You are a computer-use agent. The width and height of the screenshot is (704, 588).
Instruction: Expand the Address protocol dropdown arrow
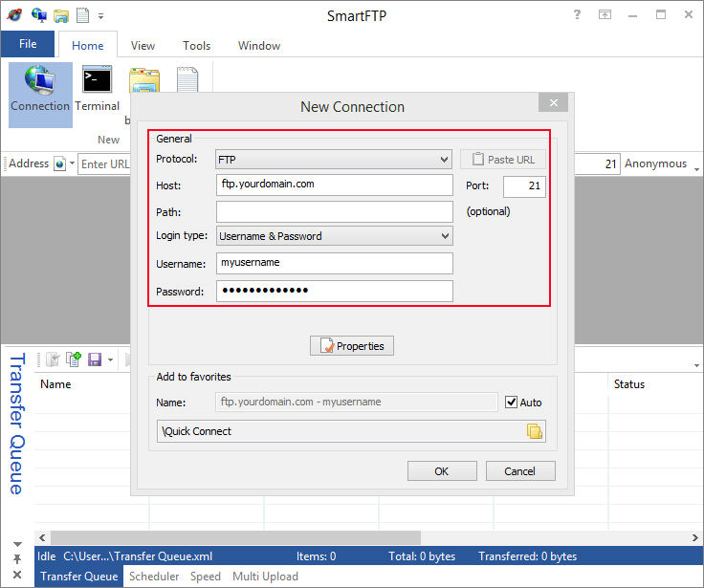72,163
